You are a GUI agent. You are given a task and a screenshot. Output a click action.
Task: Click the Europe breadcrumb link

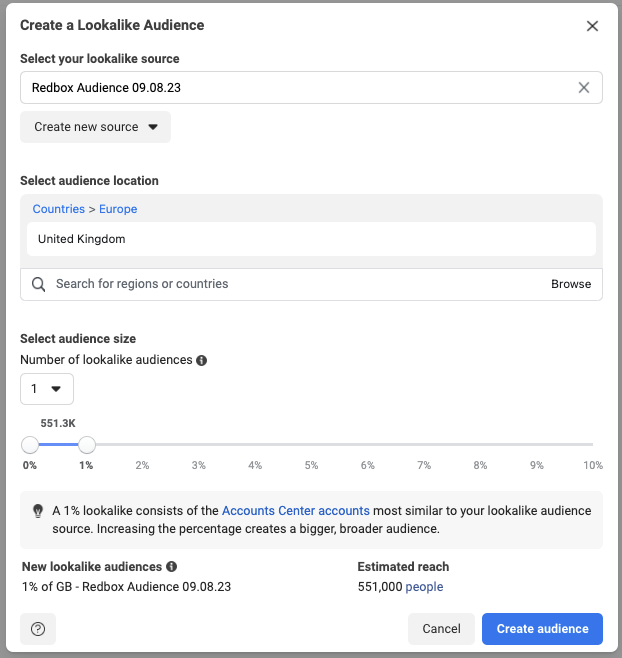118,209
